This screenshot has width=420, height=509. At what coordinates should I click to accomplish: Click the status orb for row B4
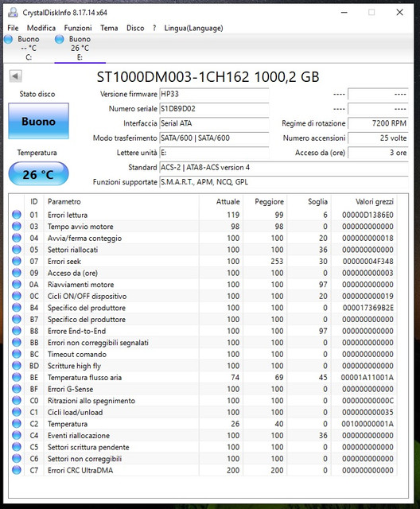tap(17, 308)
